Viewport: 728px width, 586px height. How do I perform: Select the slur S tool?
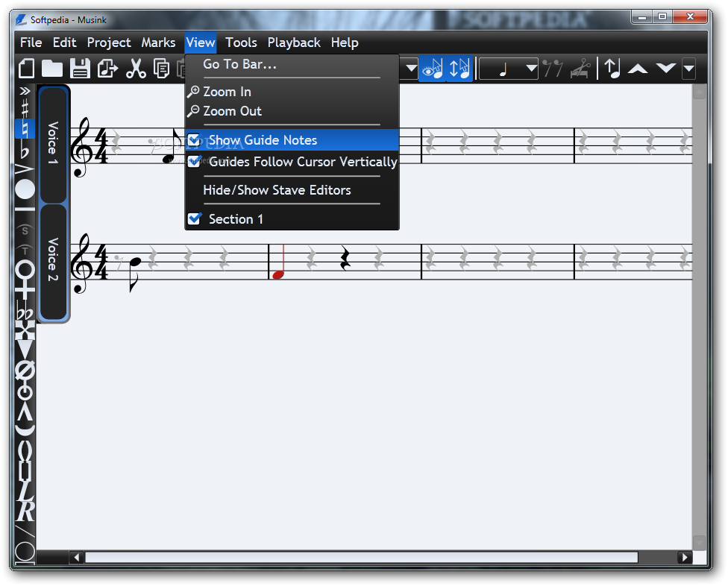tap(25, 230)
